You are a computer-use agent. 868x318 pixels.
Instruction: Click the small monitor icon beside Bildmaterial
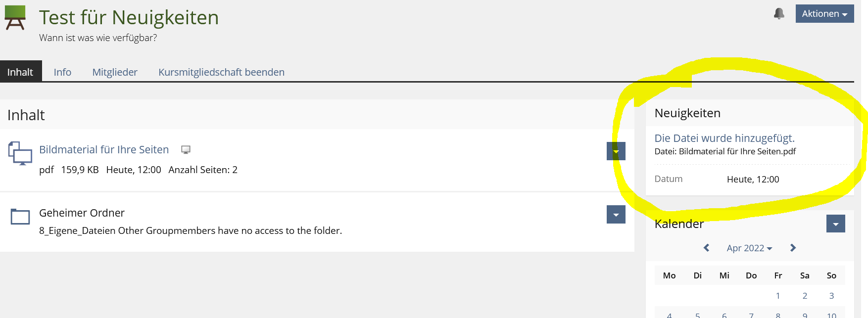point(186,150)
